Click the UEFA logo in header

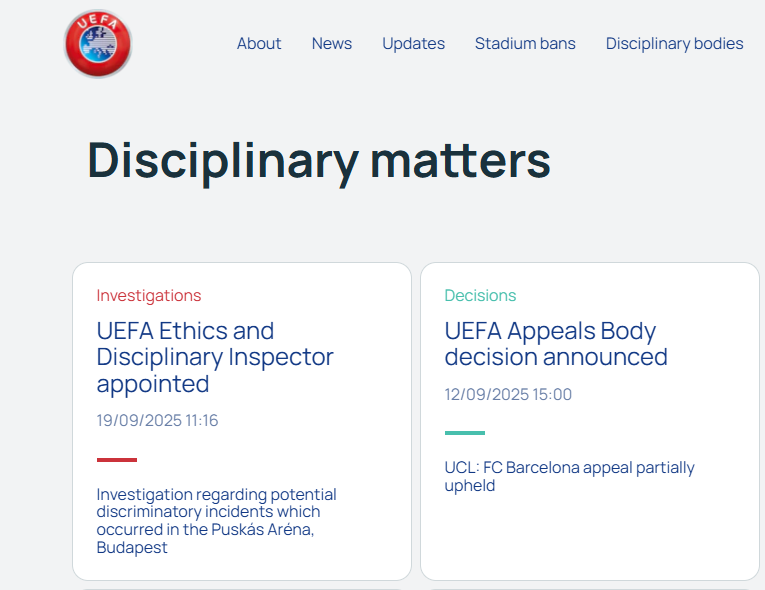pyautogui.click(x=98, y=44)
